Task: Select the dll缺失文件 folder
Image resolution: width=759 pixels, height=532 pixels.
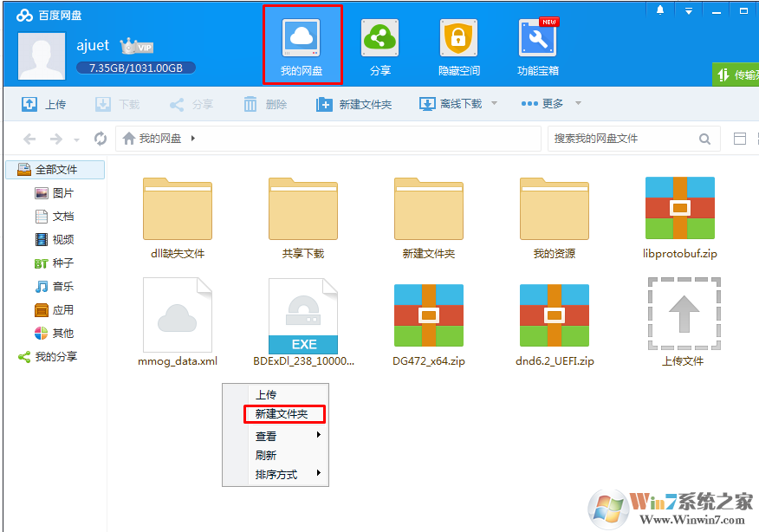Action: point(178,217)
